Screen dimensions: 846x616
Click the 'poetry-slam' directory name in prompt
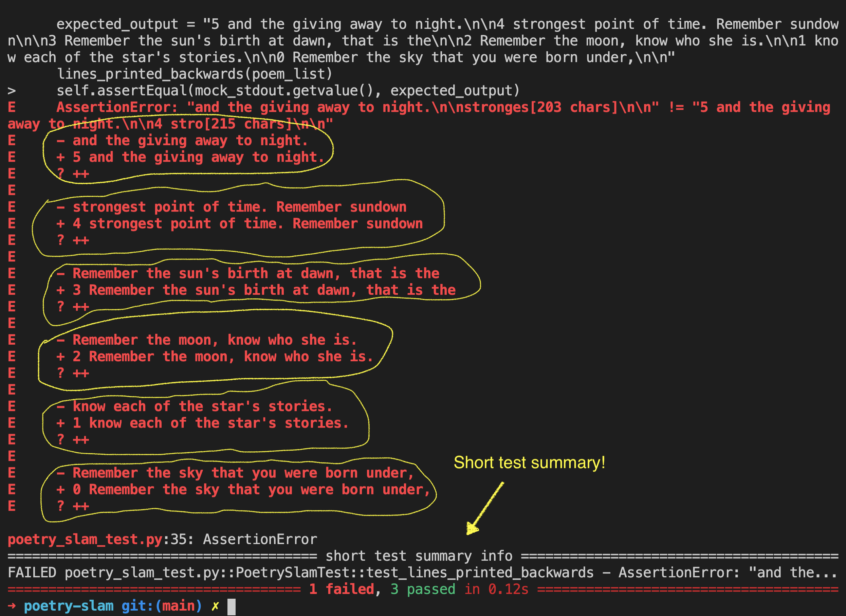pos(69,606)
